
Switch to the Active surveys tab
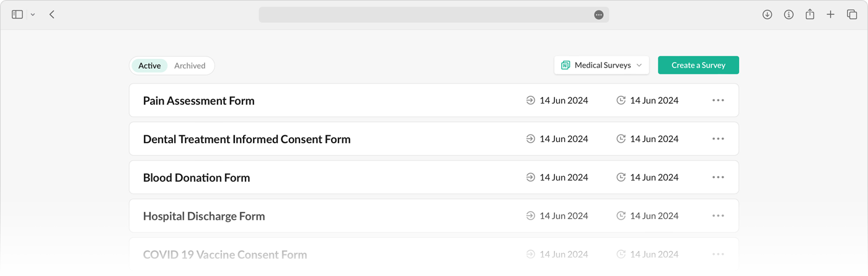click(149, 66)
